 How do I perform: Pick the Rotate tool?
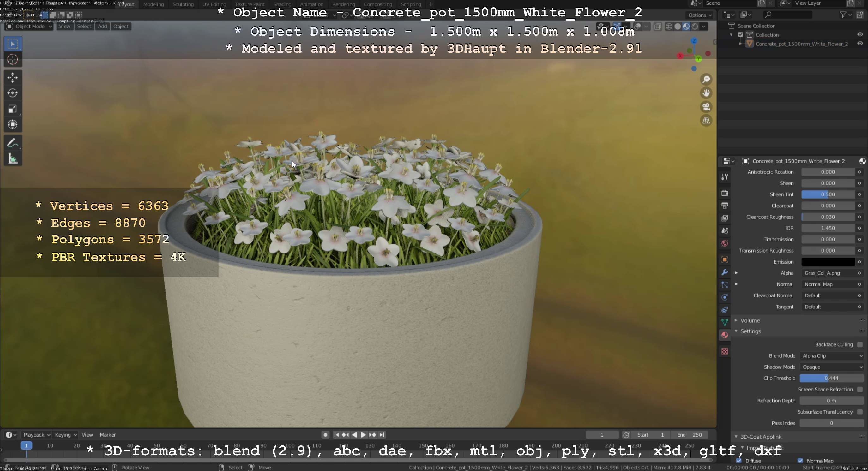point(13,93)
